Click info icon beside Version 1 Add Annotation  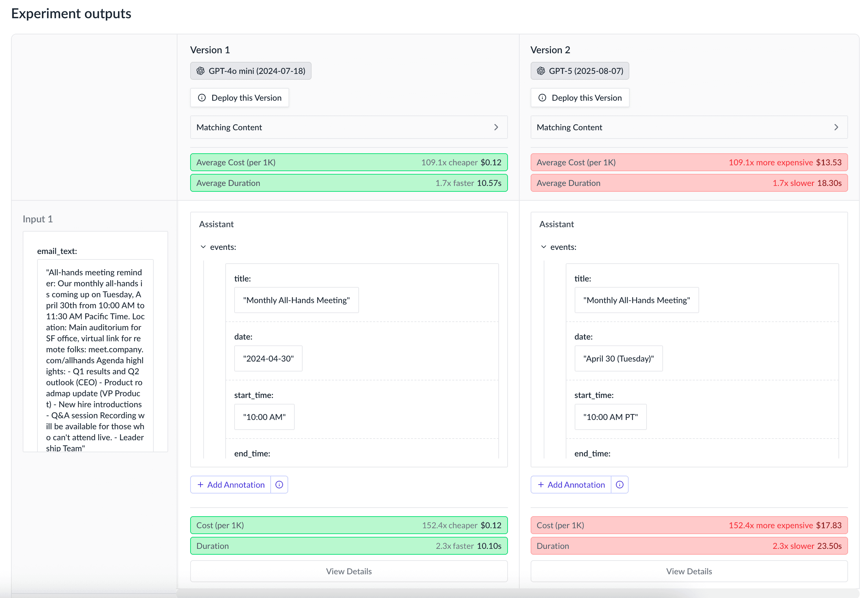[279, 485]
